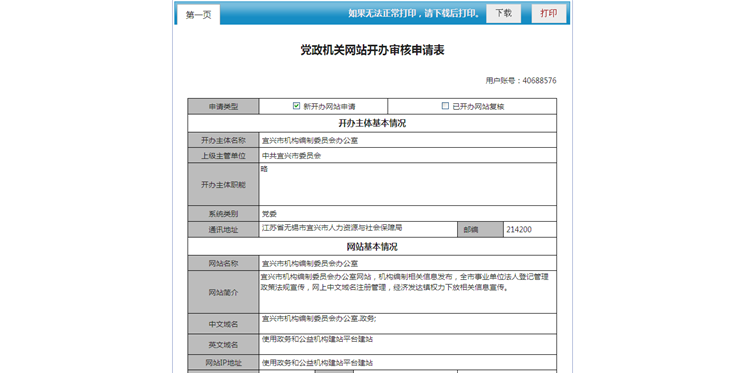Click the user account number 40688576
The width and height of the screenshot is (743, 373).
(x=539, y=81)
